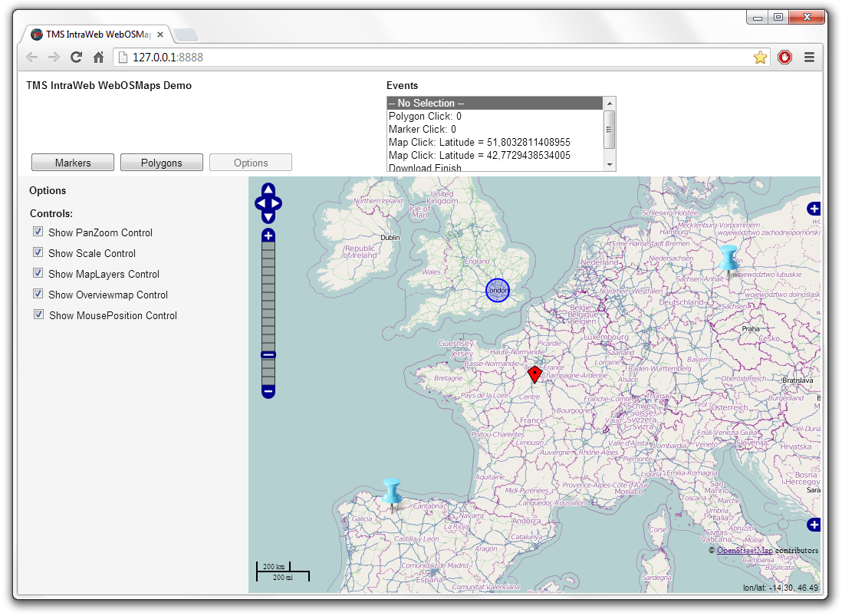Click the 200 km map scale bar
The width and height of the screenshot is (842, 616).
273,567
